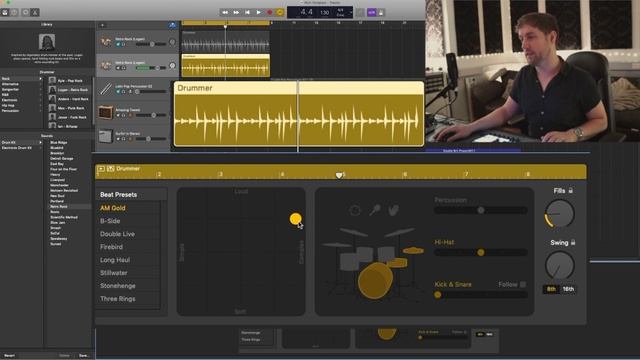Select the Surfin' in Stereo amp track icon

(106, 136)
